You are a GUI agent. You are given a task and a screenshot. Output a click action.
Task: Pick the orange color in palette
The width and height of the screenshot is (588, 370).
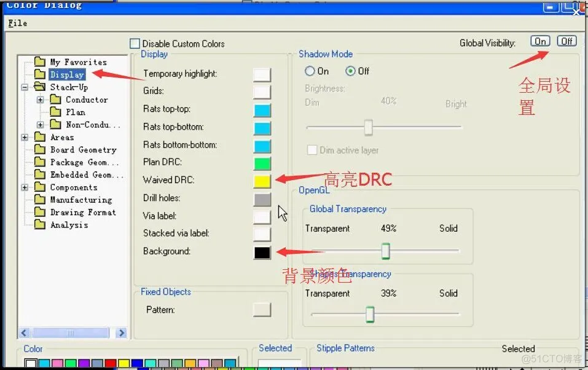pos(190,363)
